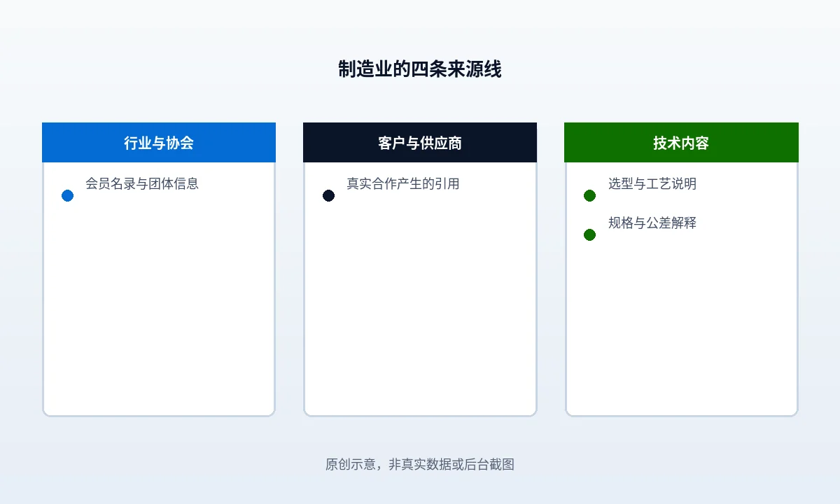Click the text 会员名录与团体信息

[x=142, y=183]
